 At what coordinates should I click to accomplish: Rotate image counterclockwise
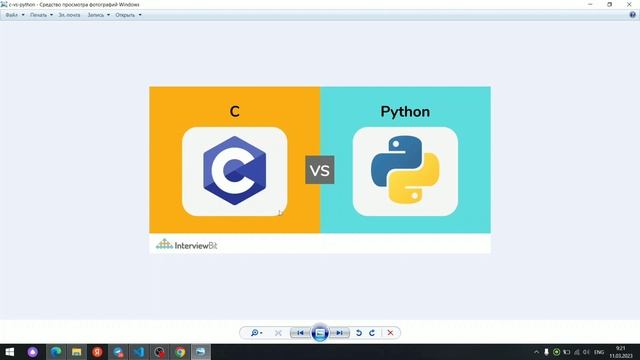click(359, 333)
